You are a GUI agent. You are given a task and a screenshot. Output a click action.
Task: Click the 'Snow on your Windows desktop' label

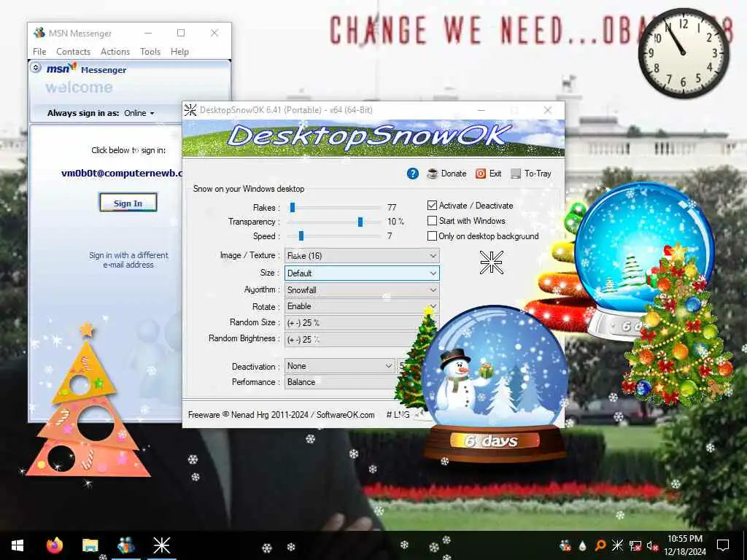249,189
